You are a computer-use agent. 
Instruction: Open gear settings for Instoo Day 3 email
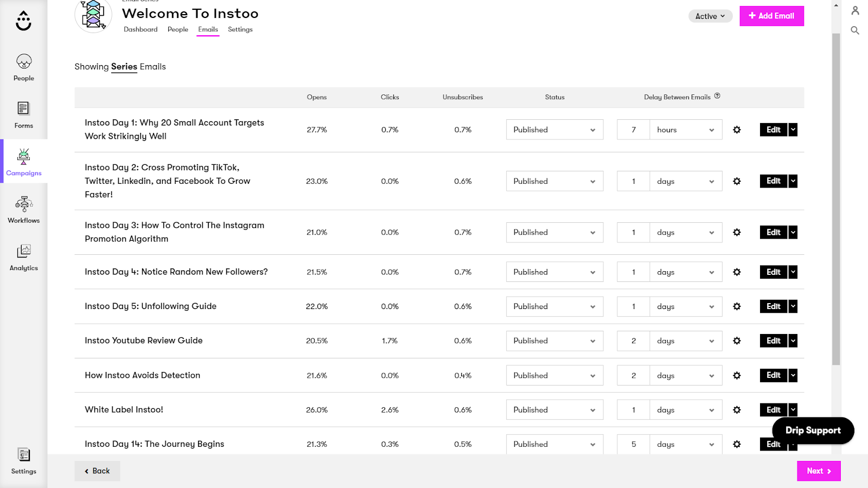737,232
